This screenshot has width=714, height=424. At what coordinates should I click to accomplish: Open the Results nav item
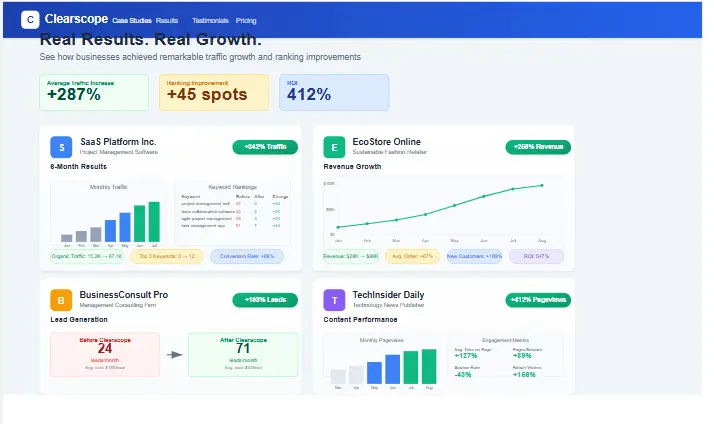tap(167, 20)
